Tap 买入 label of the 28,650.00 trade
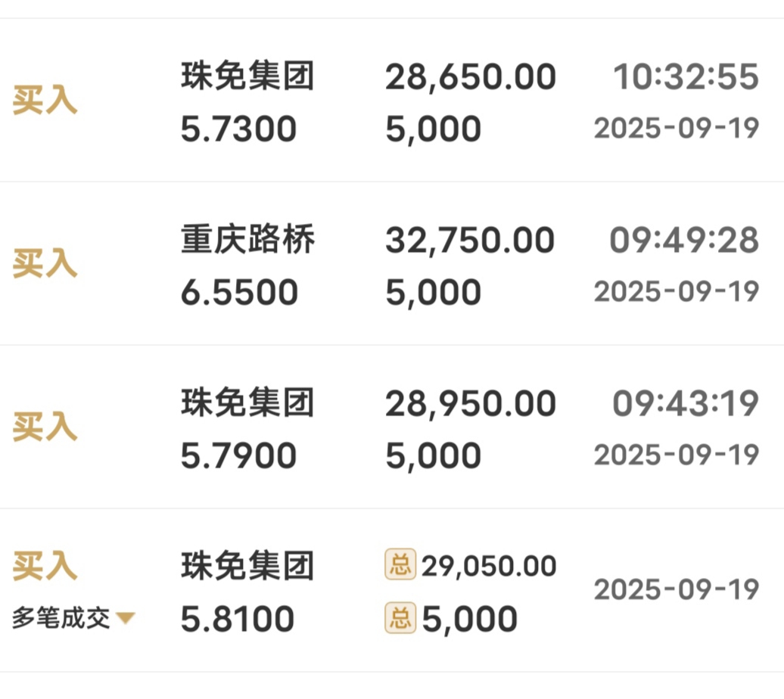Viewport: 784px width, 699px height. 45,100
